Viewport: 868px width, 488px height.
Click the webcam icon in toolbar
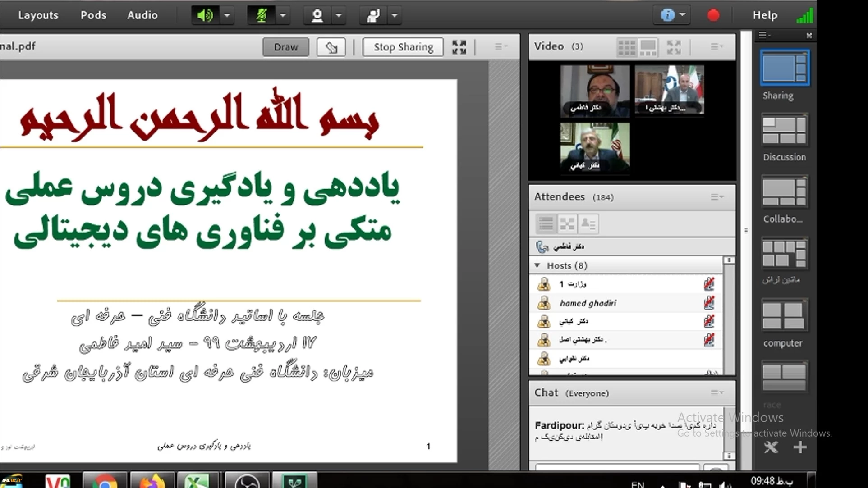[x=317, y=15]
